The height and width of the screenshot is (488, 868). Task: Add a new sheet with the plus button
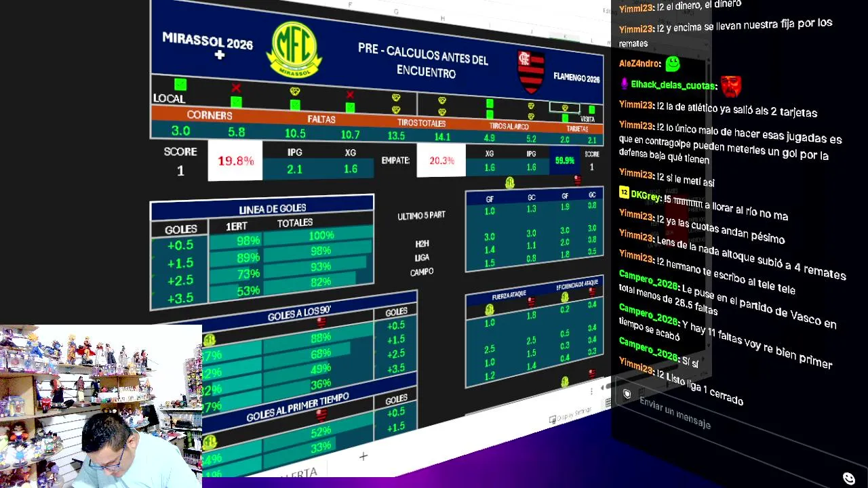point(363,456)
